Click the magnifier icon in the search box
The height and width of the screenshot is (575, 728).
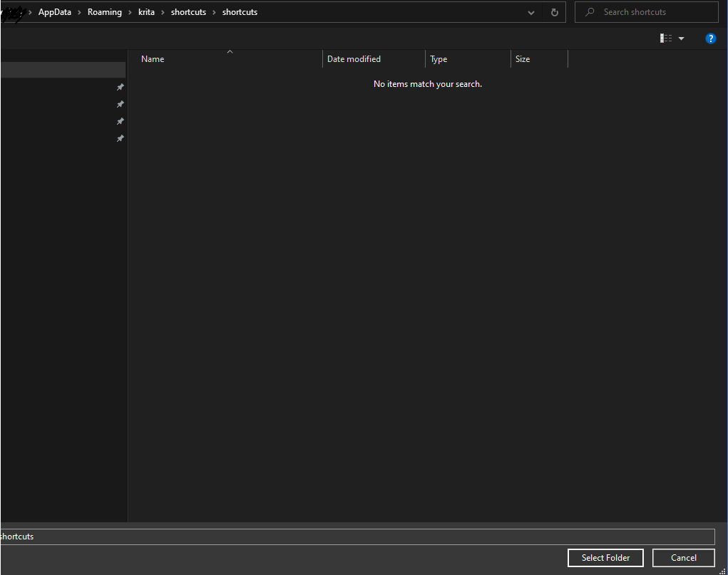coord(590,12)
